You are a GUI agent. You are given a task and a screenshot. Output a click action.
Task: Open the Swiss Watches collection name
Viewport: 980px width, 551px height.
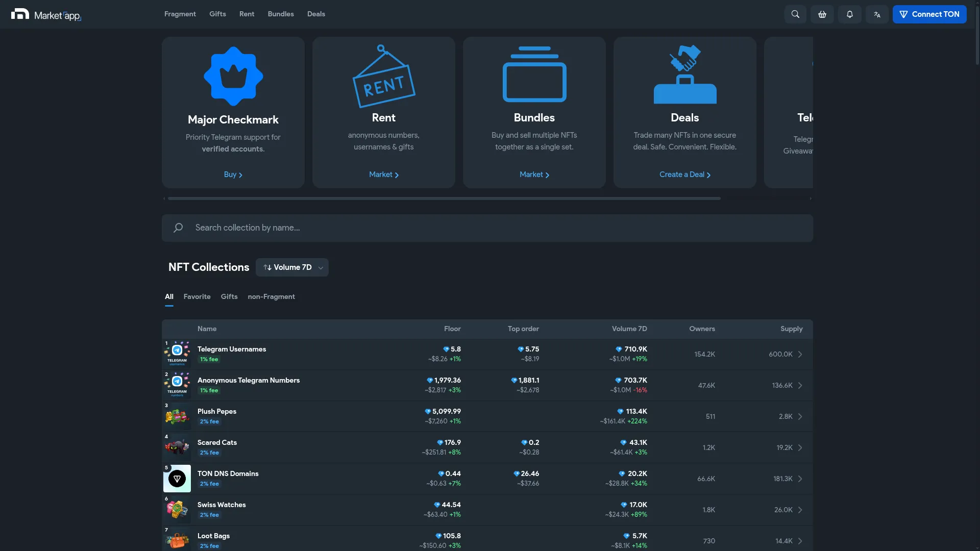[x=222, y=505]
